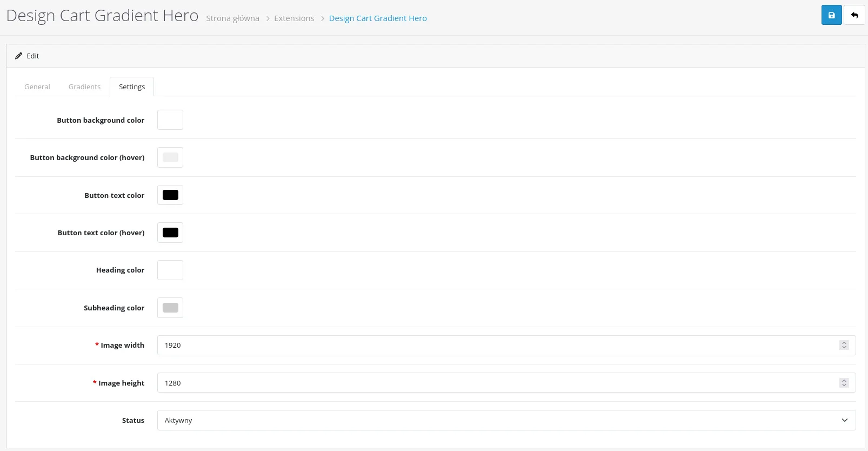Select the Settings tab

(x=132, y=87)
